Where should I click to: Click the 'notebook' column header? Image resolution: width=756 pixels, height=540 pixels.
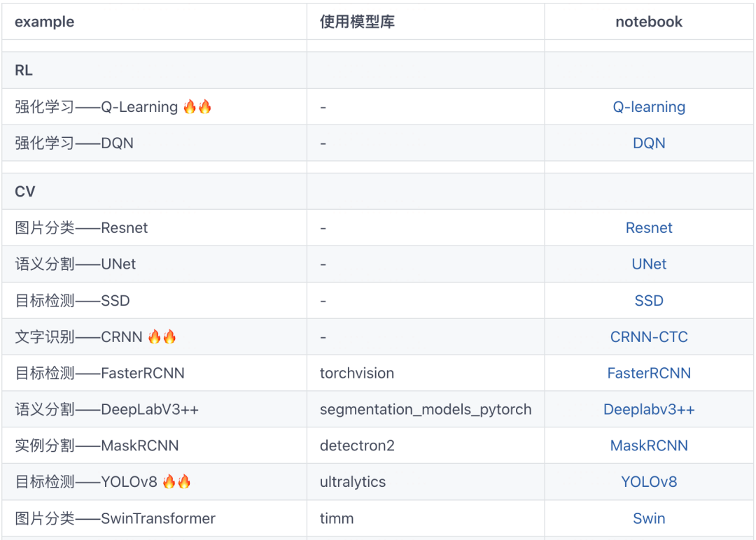649,22
